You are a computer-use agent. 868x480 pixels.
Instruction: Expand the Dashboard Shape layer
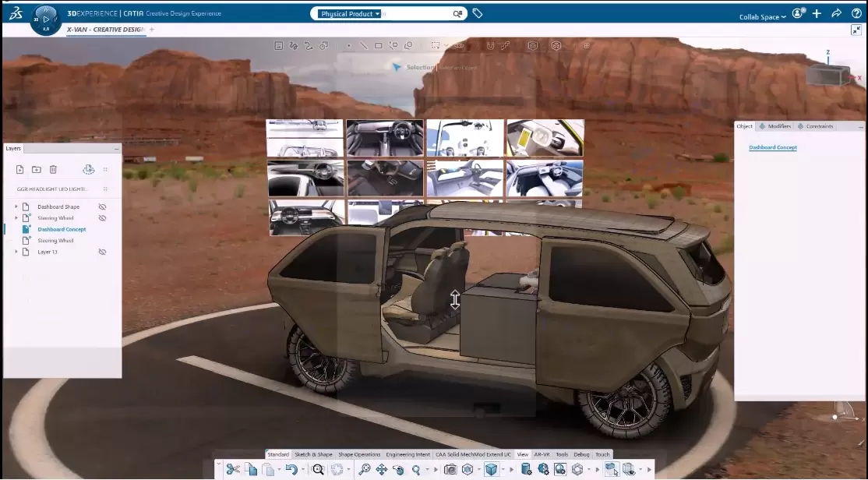(16, 206)
